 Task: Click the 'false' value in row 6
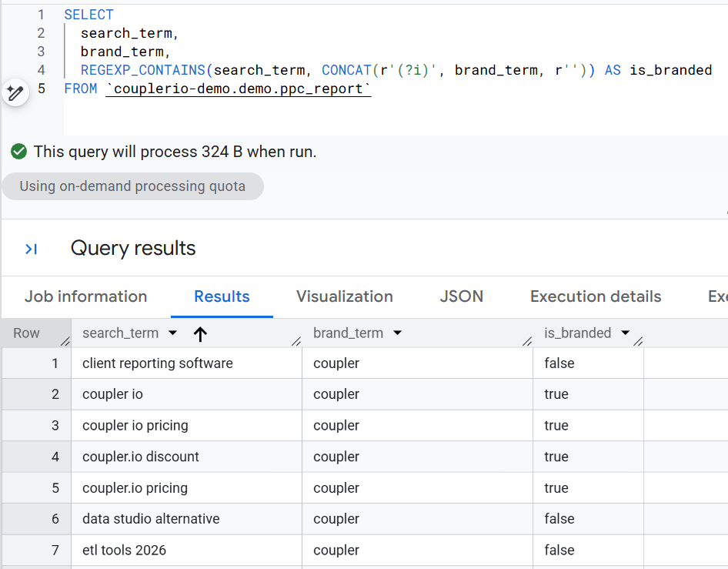(x=559, y=519)
